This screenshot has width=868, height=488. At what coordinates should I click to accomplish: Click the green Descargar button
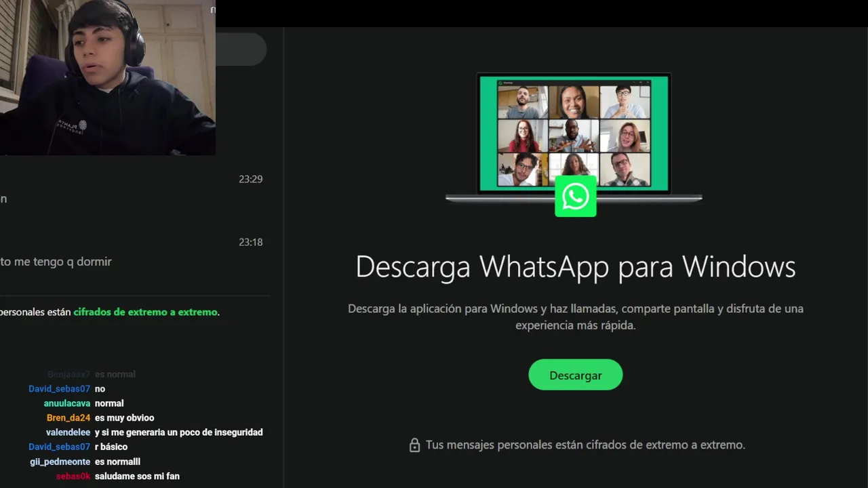pos(575,375)
